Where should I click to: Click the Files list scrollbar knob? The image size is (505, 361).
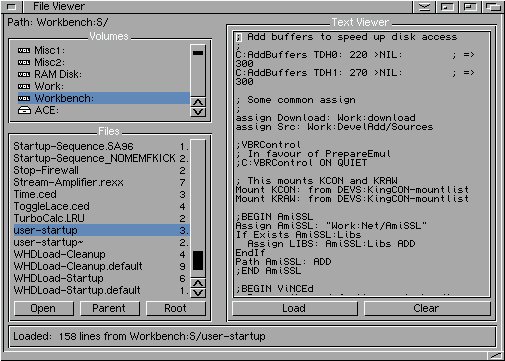click(198, 260)
